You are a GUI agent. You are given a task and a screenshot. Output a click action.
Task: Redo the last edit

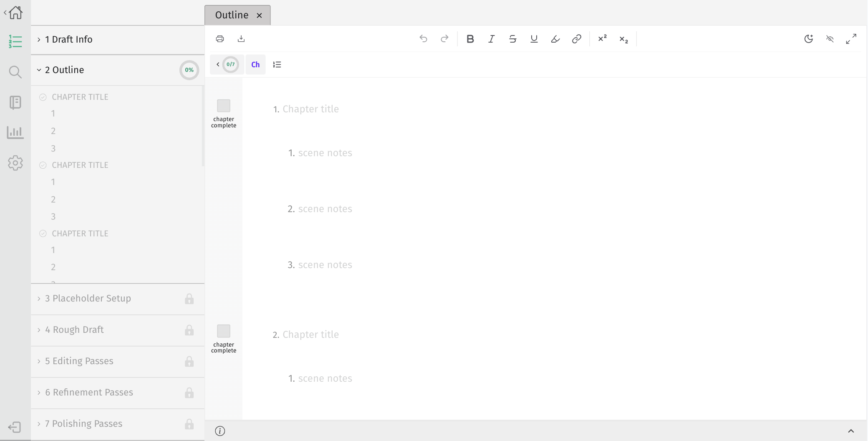tap(445, 39)
